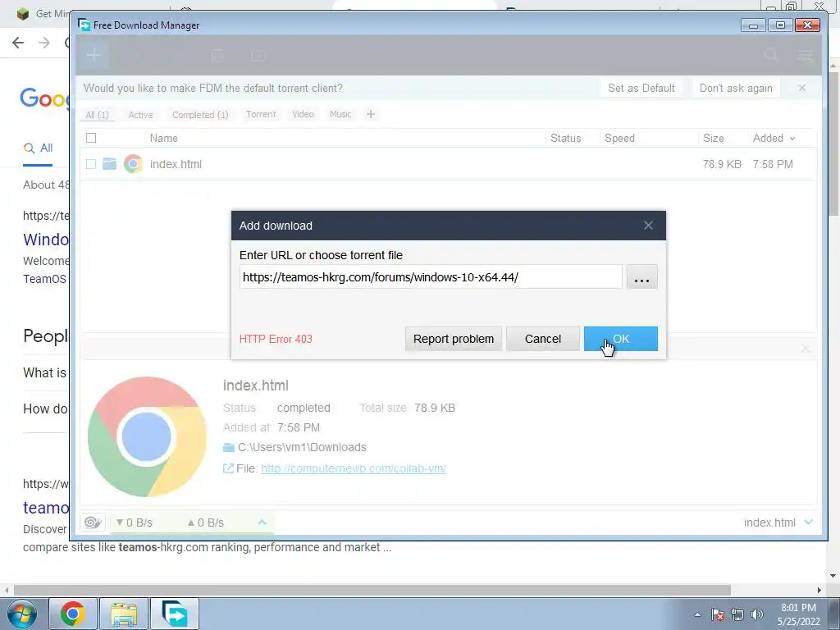Screen dimensions: 840x630
Task: Open C:\Users\vm1\Downloads folder path
Action: 302,447
